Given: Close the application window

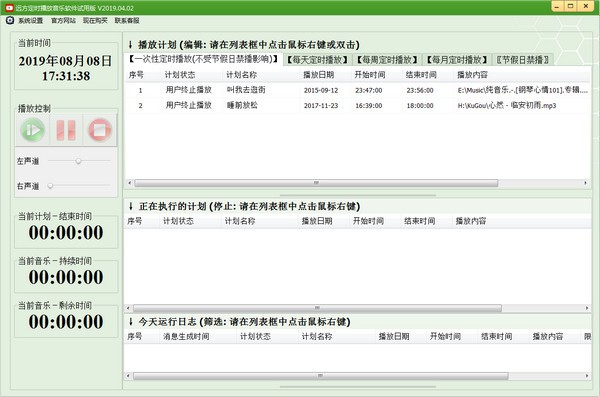Looking at the screenshot, I should click(586, 6).
